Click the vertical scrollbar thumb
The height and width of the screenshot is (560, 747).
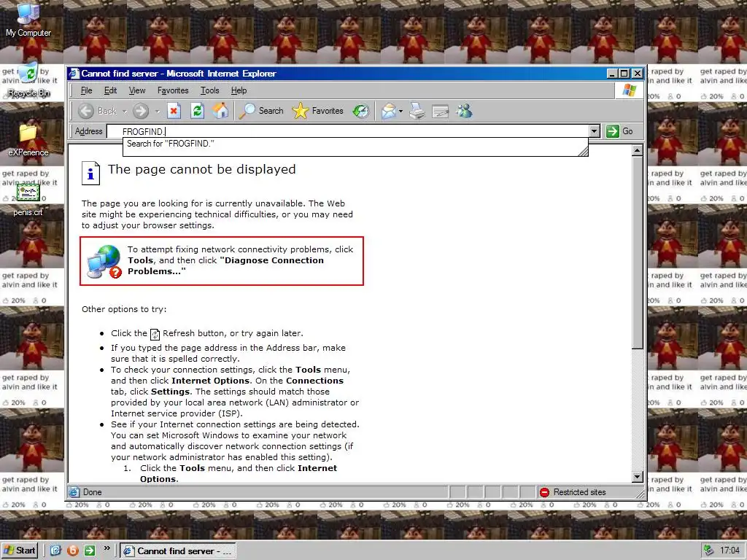tap(637, 252)
